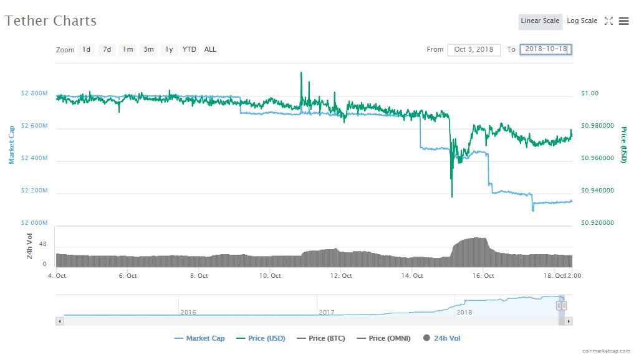Switch to Linear Scale
644x360 pixels.
click(x=540, y=21)
